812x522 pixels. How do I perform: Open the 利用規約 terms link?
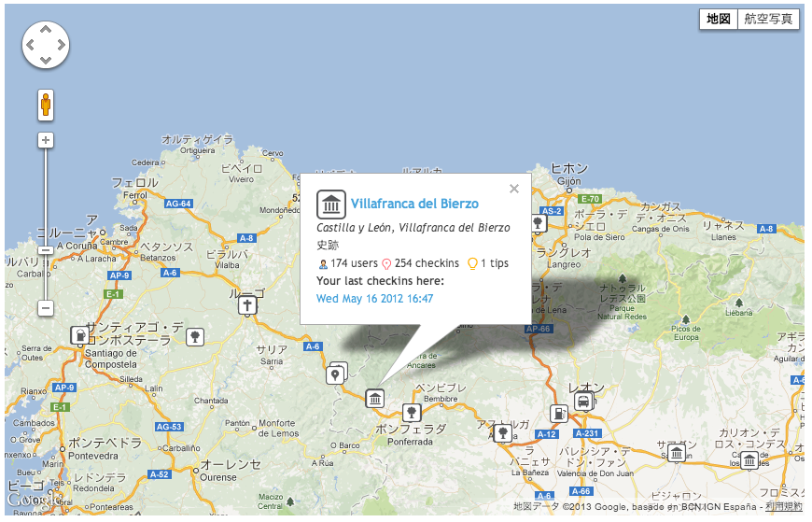pyautogui.click(x=784, y=506)
